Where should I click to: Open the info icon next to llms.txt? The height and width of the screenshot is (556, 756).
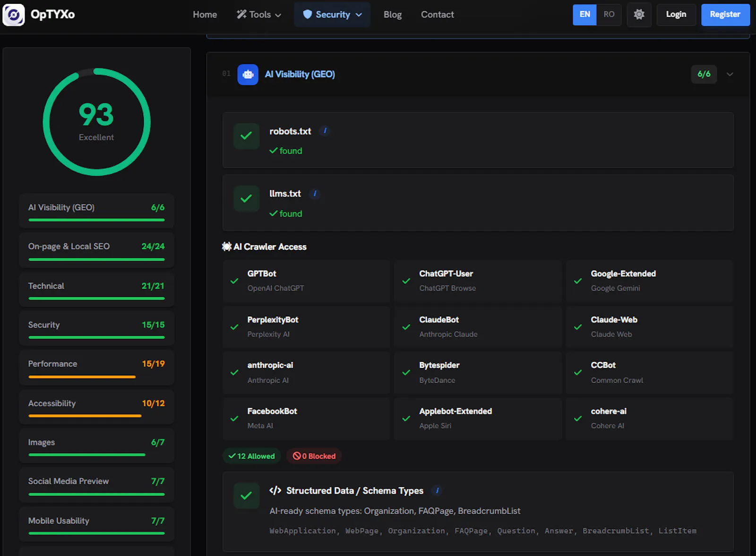[315, 194]
